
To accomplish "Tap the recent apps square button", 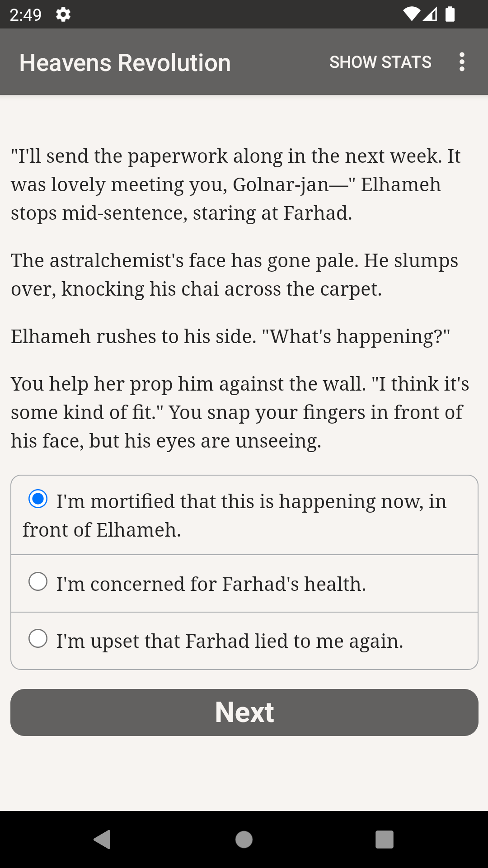I will tap(384, 840).
